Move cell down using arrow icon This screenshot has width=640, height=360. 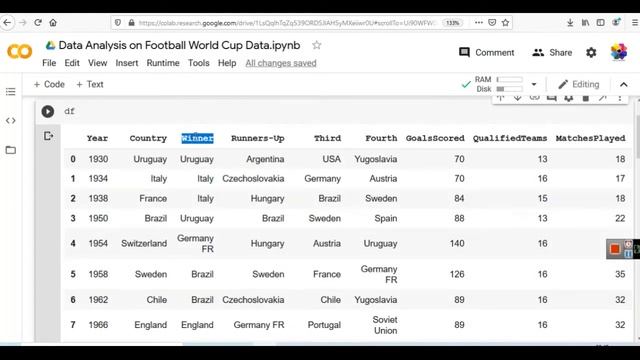coord(518,98)
